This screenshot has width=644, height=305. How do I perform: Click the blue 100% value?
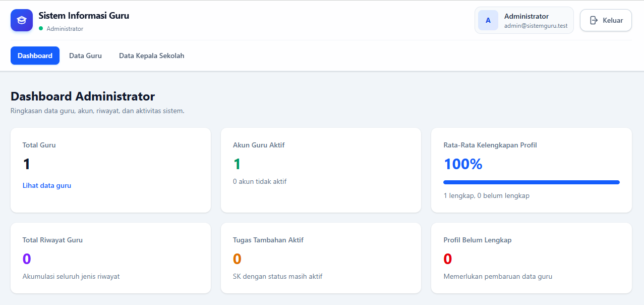click(x=463, y=164)
